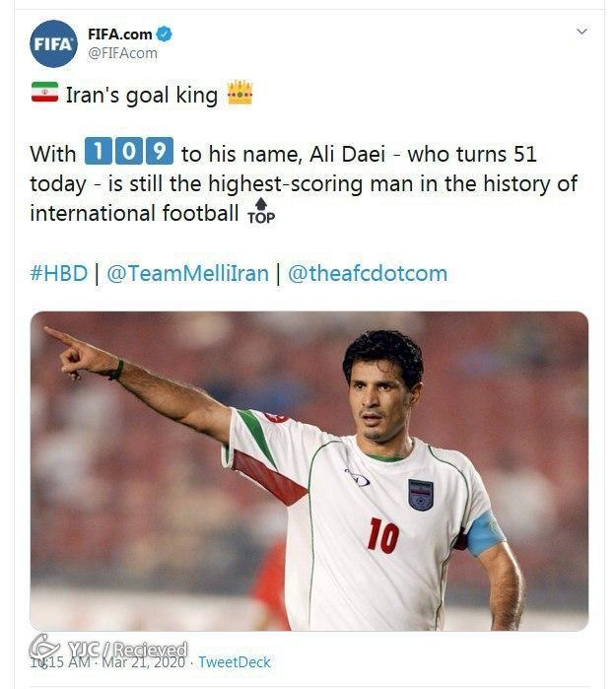Click the FIFA profile avatar logo

point(53,43)
